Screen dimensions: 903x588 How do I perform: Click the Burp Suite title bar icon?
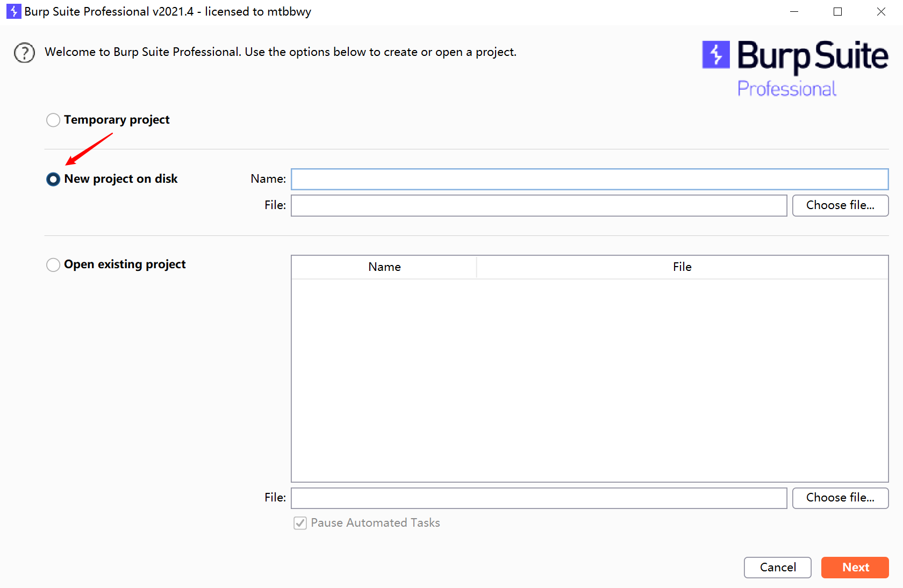click(x=13, y=11)
